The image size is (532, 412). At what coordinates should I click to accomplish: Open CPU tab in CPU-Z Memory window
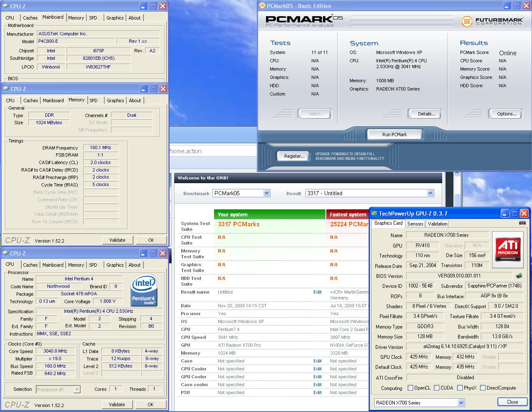click(x=10, y=101)
